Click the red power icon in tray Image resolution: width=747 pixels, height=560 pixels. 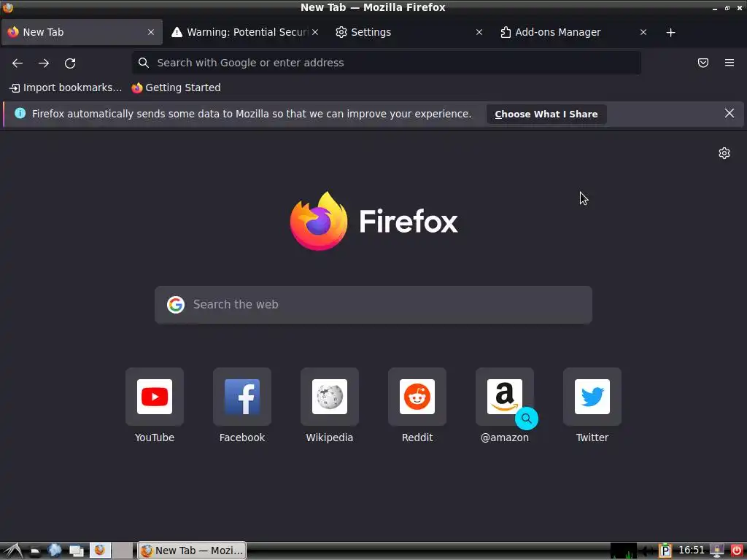(736, 551)
